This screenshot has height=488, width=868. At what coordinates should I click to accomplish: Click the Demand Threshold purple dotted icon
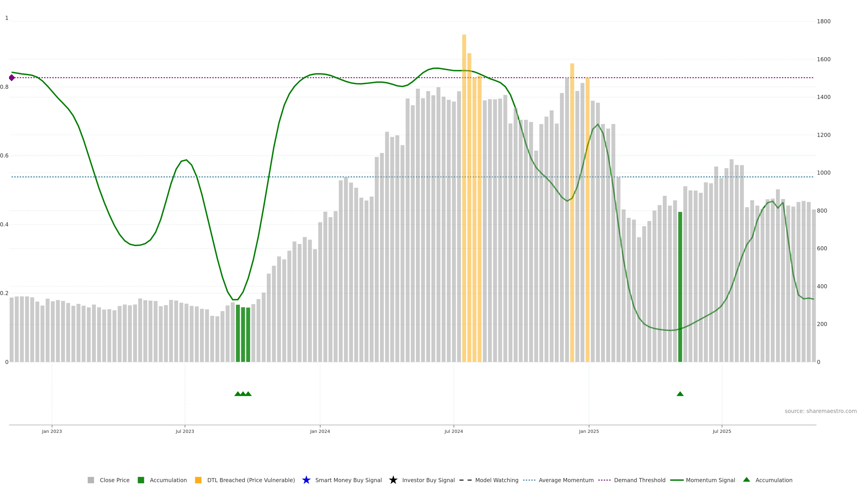pyautogui.click(x=604, y=480)
